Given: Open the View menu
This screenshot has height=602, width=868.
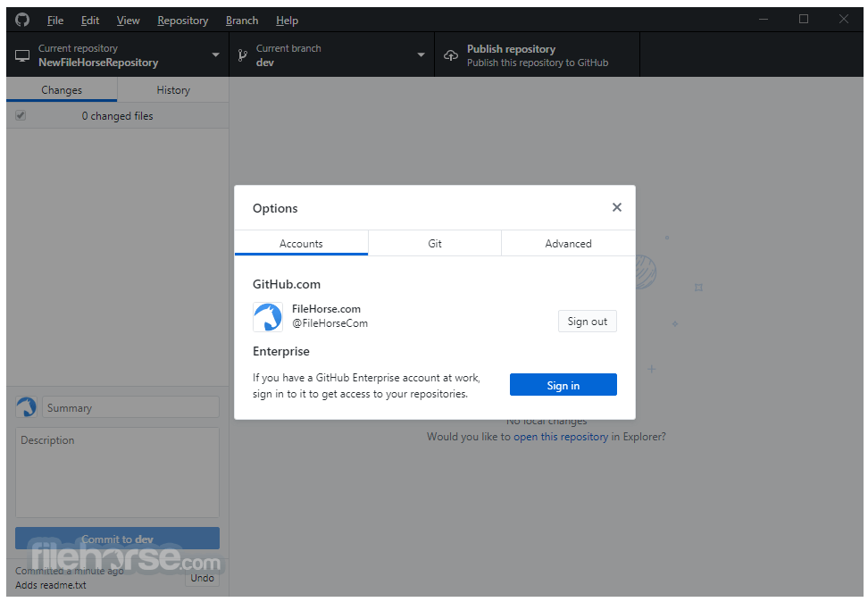Looking at the screenshot, I should coord(128,21).
